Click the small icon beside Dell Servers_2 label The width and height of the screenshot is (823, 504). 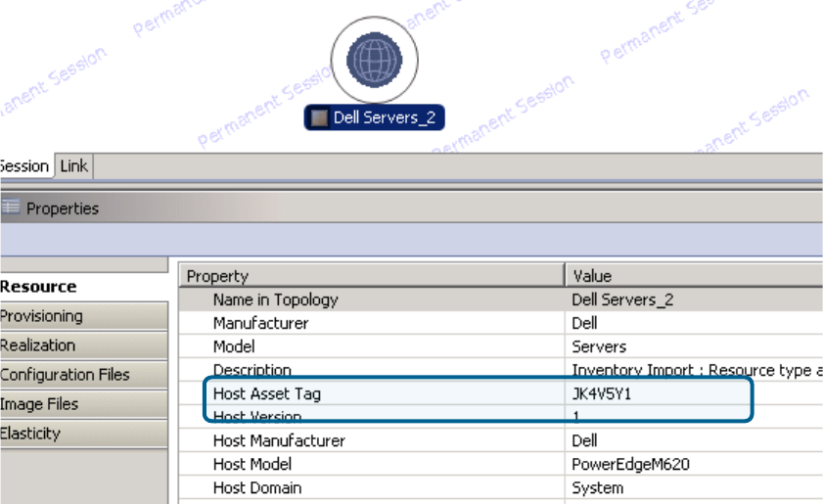[319, 117]
